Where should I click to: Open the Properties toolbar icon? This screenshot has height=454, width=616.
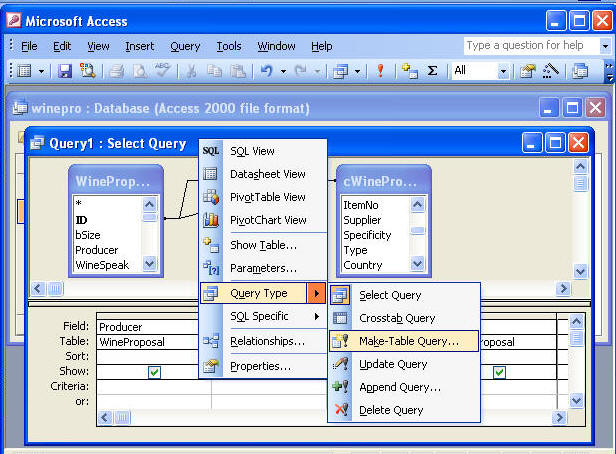tap(528, 71)
